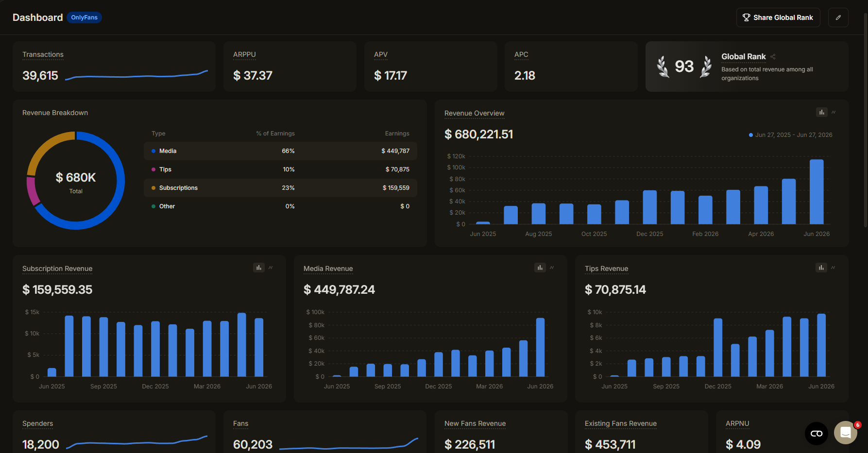This screenshot has width=868, height=453.
Task: Click the round infinity-loop floating button
Action: click(x=817, y=433)
